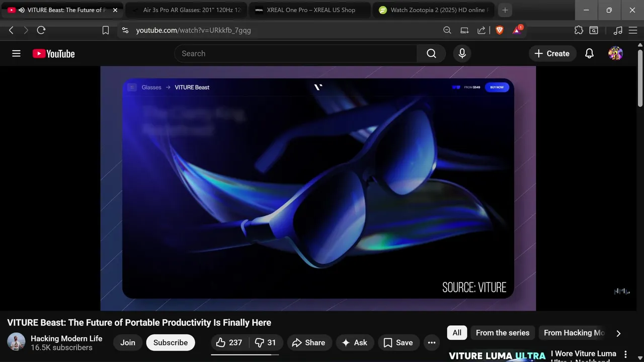Open a new browser tab
644x362 pixels.
(505, 10)
